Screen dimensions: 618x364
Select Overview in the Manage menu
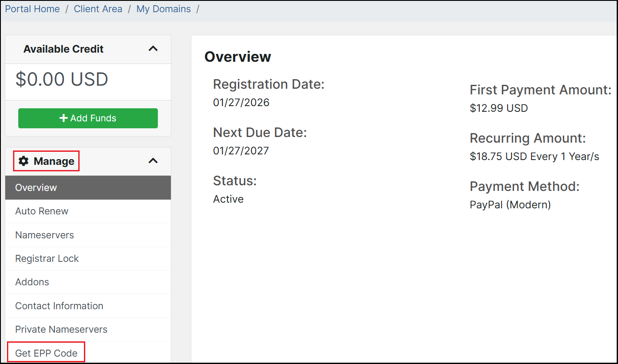[x=36, y=188]
